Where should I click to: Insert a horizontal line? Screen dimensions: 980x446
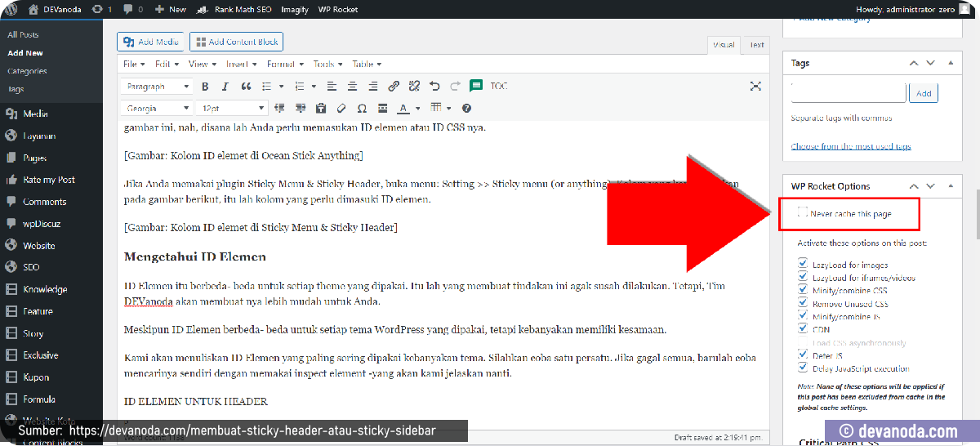pyautogui.click(x=382, y=108)
